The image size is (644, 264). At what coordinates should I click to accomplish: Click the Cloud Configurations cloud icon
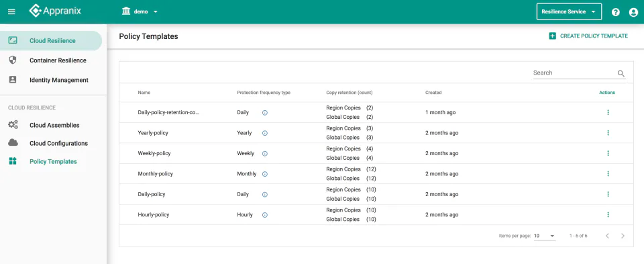(13, 142)
